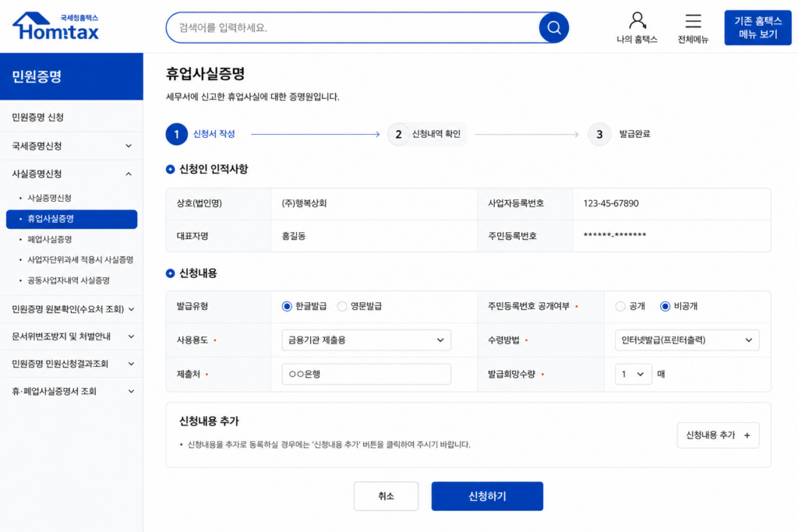The width and height of the screenshot is (798, 532).
Task: Click the 민원증명 sidebar header
Action: tap(71, 76)
